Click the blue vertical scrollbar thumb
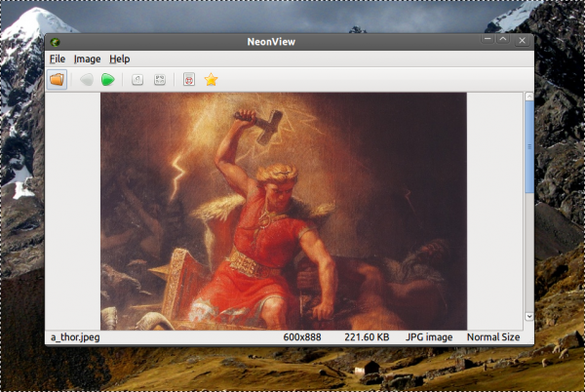This screenshot has width=585, height=392. (529, 147)
